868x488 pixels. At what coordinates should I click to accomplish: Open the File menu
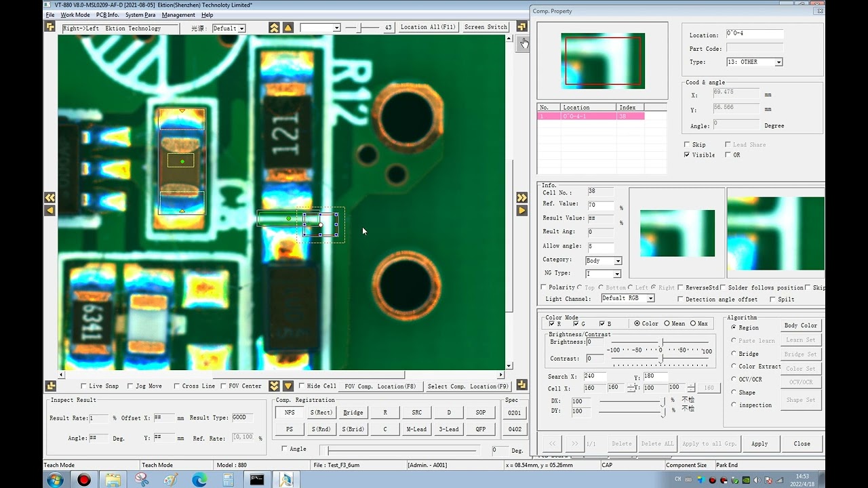(x=50, y=15)
